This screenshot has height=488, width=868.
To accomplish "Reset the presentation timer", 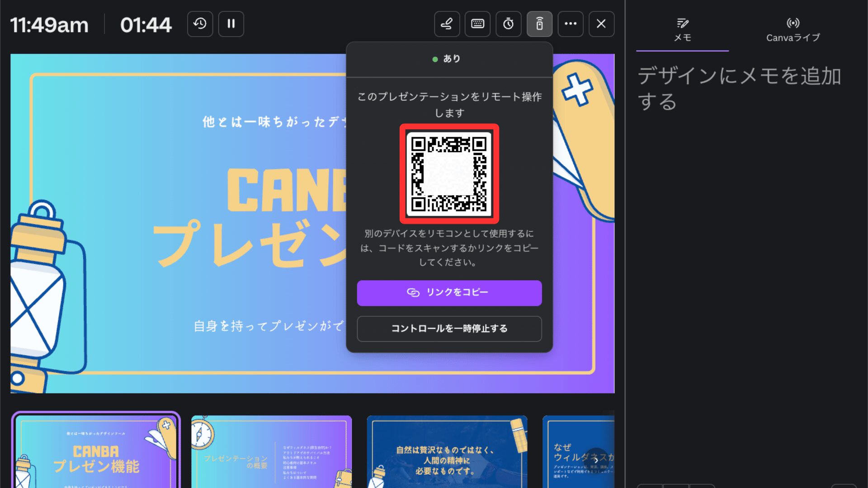I will coord(200,24).
